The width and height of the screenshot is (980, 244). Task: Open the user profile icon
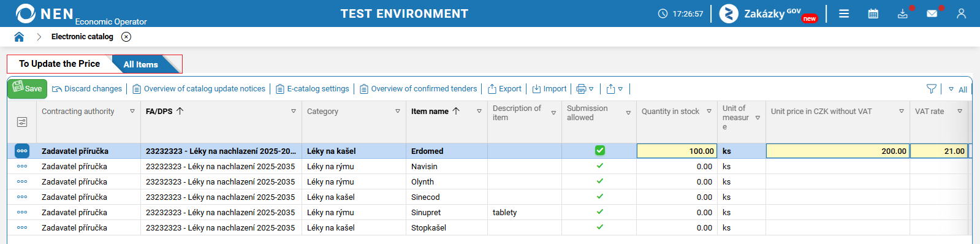[961, 13]
